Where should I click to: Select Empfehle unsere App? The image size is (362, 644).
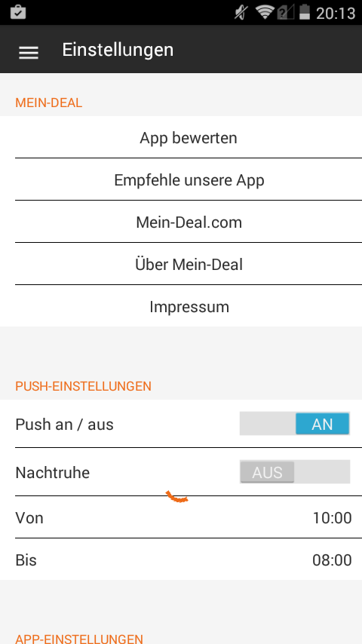189,179
